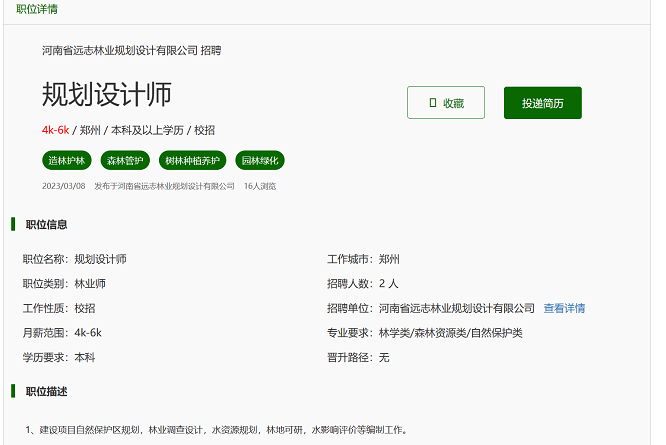Viewport: 666px width, 445px height.
Task: Select the 森林管护 tag
Action: (x=126, y=160)
